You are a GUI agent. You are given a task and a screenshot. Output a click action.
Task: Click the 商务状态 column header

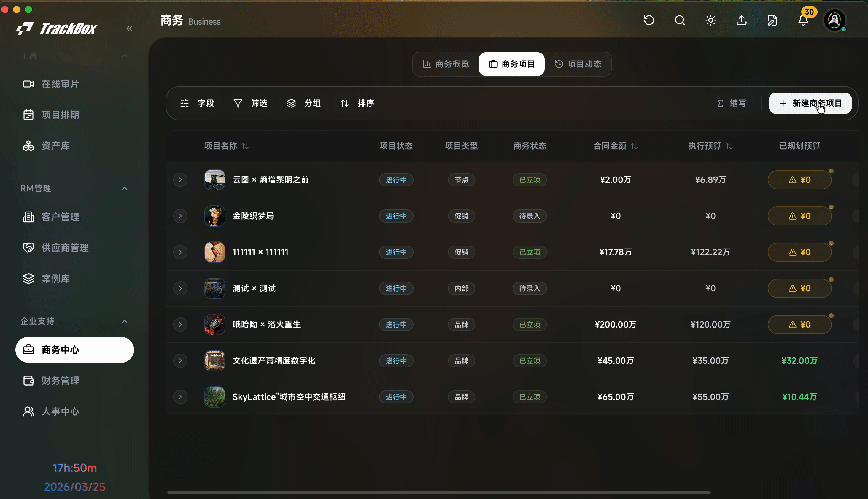(x=530, y=146)
